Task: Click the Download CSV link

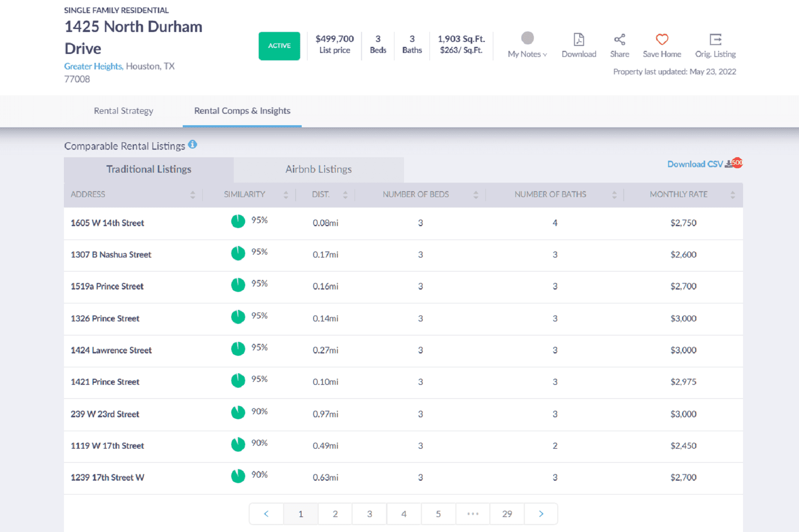Action: coord(695,164)
